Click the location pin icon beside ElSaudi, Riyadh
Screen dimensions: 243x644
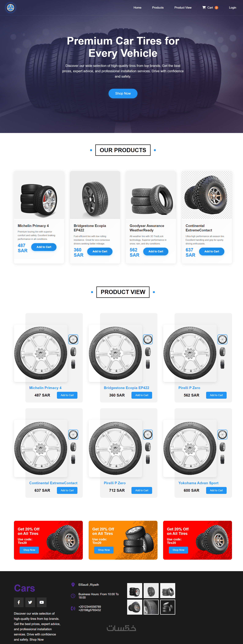(x=73, y=584)
